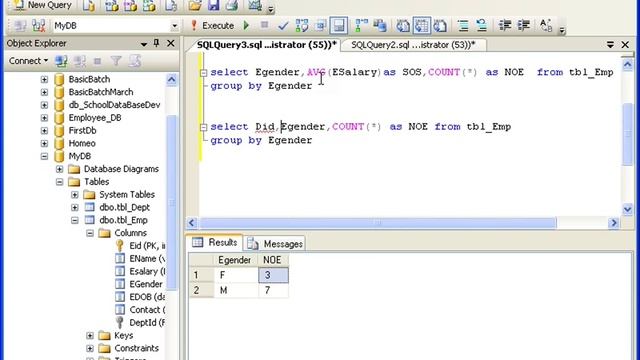Close the Object Explorer pane
Viewport: 640px width, 360px height.
pyautogui.click(x=171, y=43)
